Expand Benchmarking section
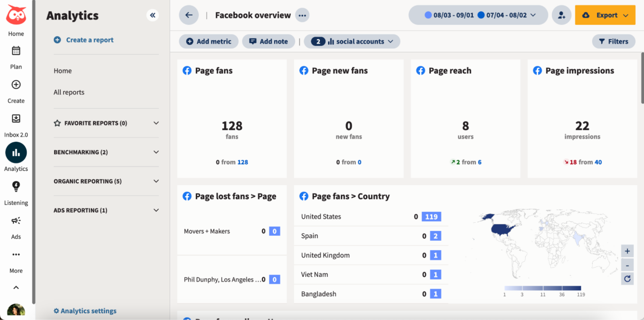Screen dimensions: 644x320 click(x=106, y=152)
